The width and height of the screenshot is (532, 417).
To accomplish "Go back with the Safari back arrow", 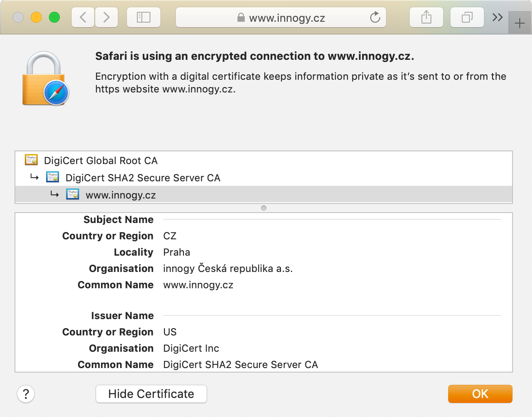I will pyautogui.click(x=83, y=17).
